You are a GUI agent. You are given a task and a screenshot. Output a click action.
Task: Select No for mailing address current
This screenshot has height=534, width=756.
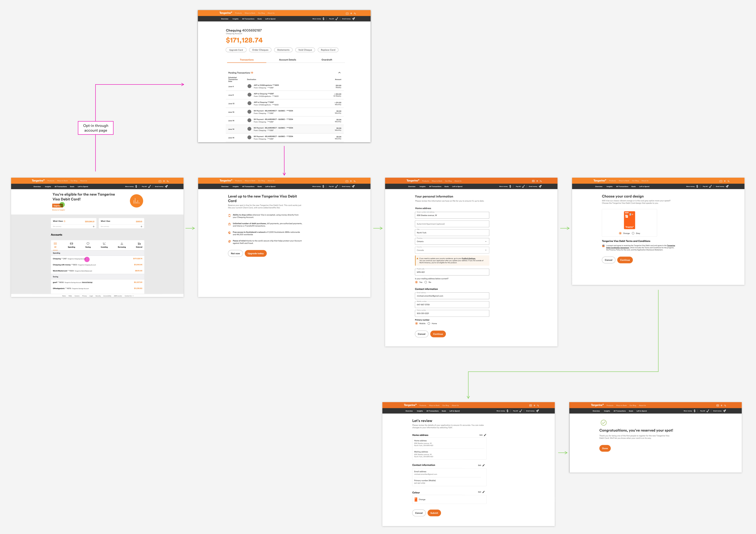(426, 282)
